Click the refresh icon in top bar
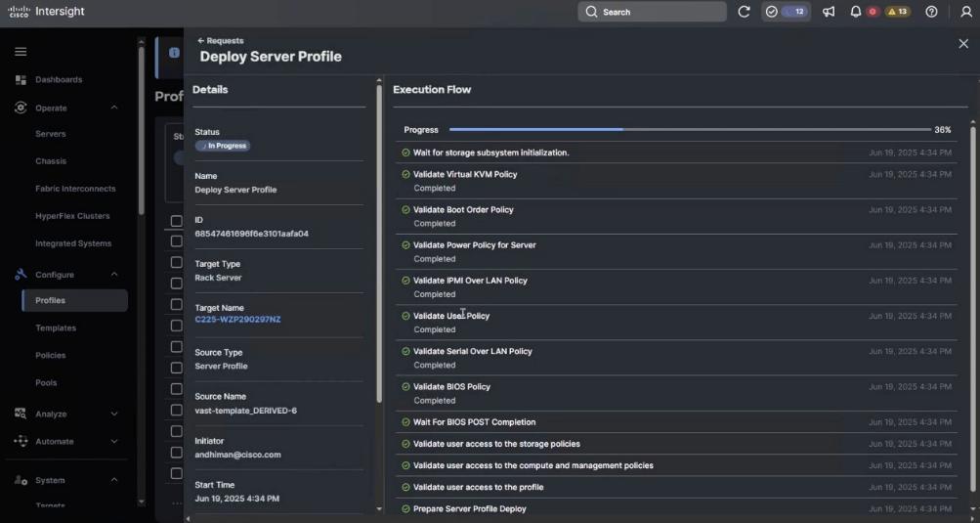Image resolution: width=980 pixels, height=523 pixels. 744,12
